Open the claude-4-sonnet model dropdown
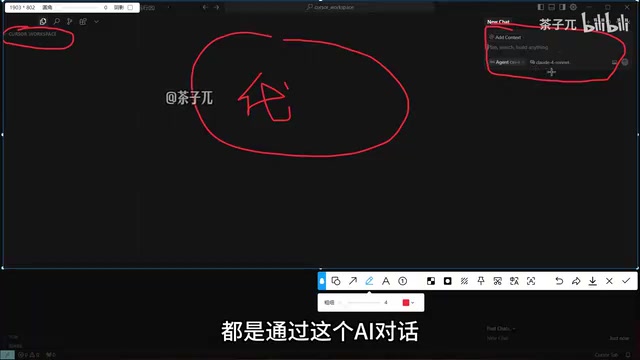 [550, 62]
